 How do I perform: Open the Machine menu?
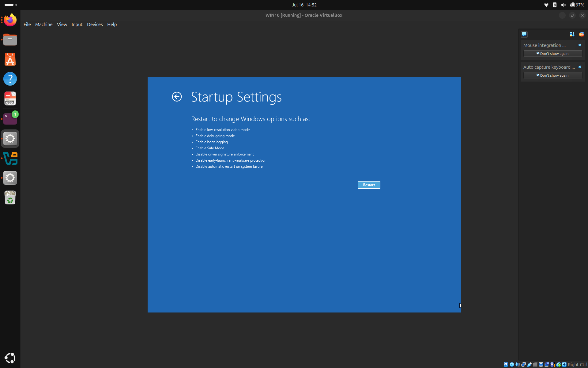(x=44, y=25)
